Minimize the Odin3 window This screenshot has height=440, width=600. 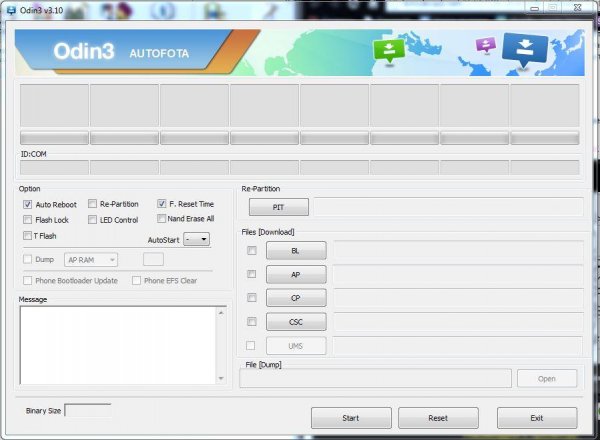pos(535,8)
